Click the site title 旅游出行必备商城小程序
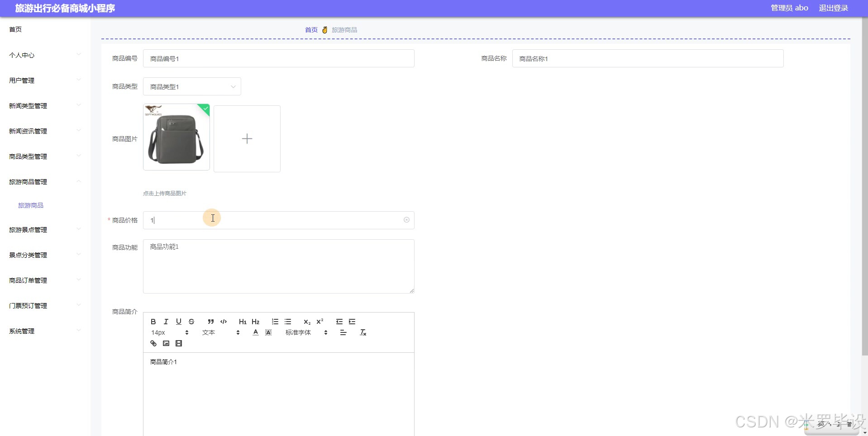Viewport: 868px width, 436px height. point(65,8)
